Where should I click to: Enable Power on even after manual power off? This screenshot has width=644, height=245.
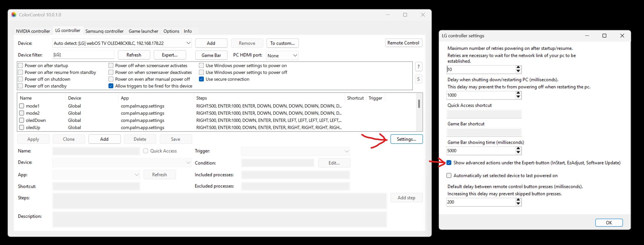pos(111,79)
